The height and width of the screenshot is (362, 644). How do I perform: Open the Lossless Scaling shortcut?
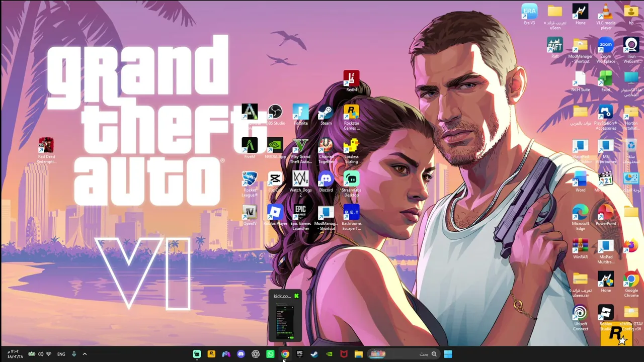351,151
